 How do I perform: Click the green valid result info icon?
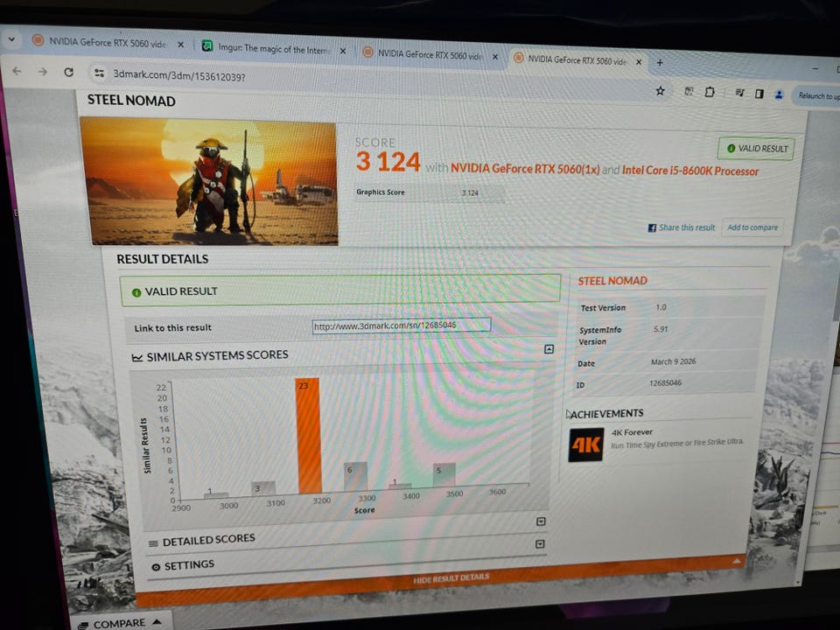point(136,292)
